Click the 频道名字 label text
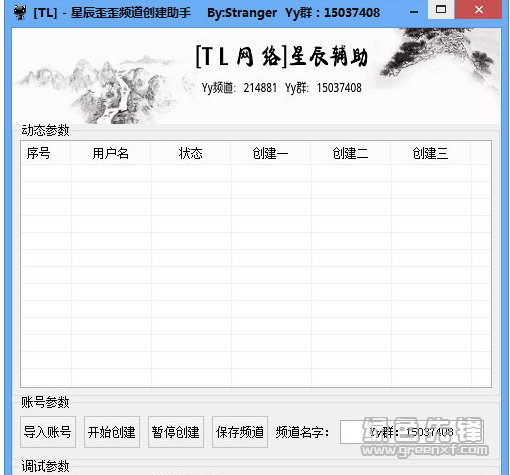This screenshot has width=510, height=475. (302, 432)
